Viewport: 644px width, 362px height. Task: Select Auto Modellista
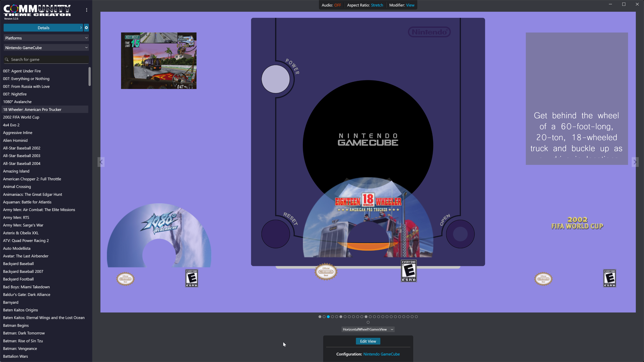coord(45,248)
